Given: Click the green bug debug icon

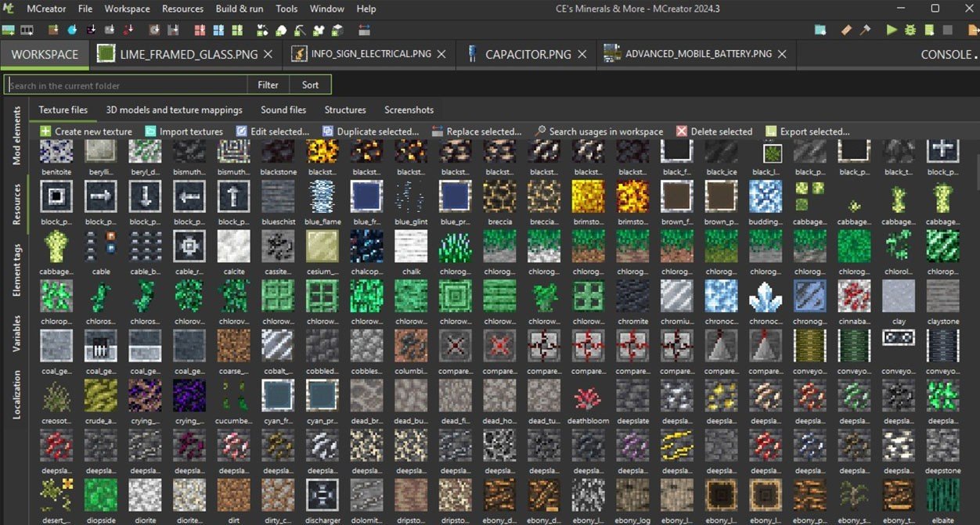Looking at the screenshot, I should pos(910,31).
